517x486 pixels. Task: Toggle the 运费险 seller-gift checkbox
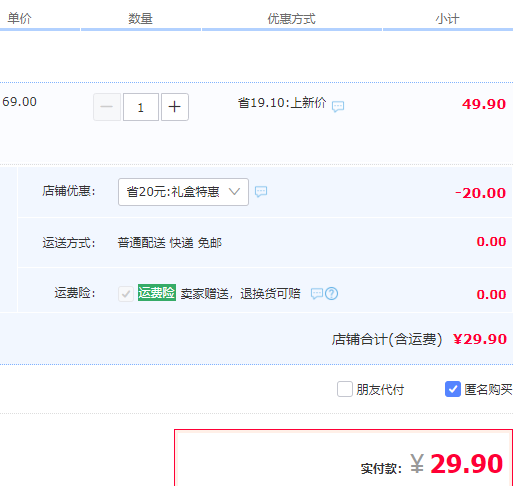[x=126, y=294]
